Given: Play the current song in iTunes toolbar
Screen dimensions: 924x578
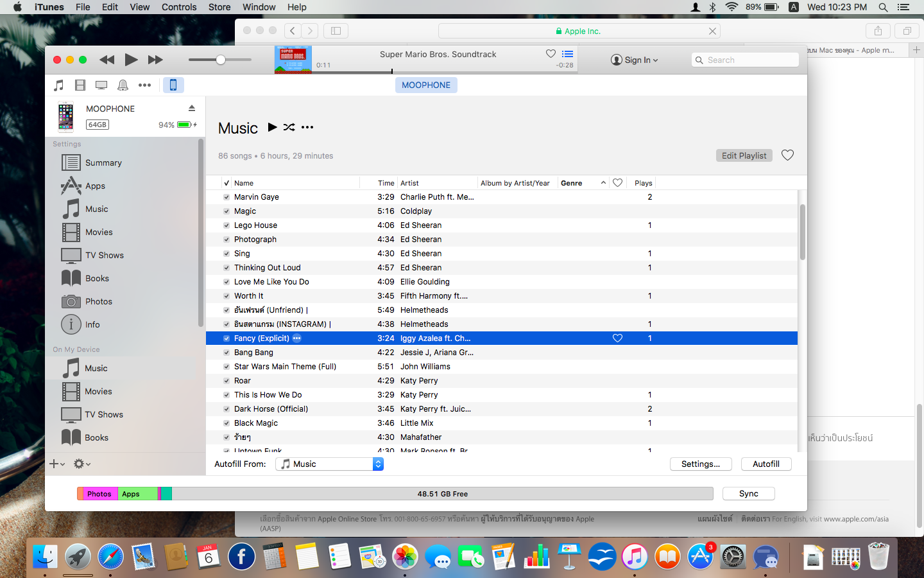Looking at the screenshot, I should (x=131, y=60).
